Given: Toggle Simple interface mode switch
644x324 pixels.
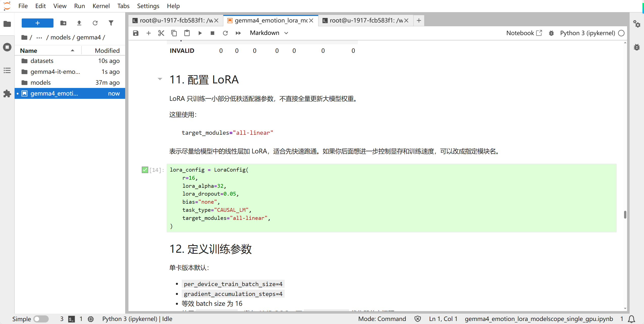Looking at the screenshot, I should tap(41, 319).
